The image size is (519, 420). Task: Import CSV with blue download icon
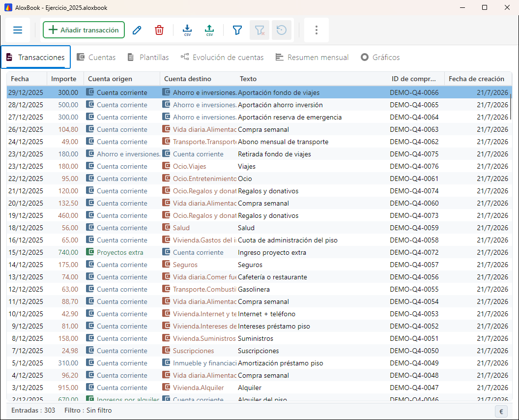pyautogui.click(x=187, y=30)
